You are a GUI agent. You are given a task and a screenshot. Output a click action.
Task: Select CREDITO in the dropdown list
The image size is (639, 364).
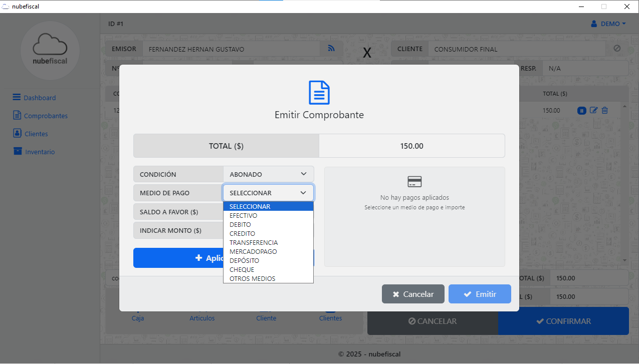(243, 234)
